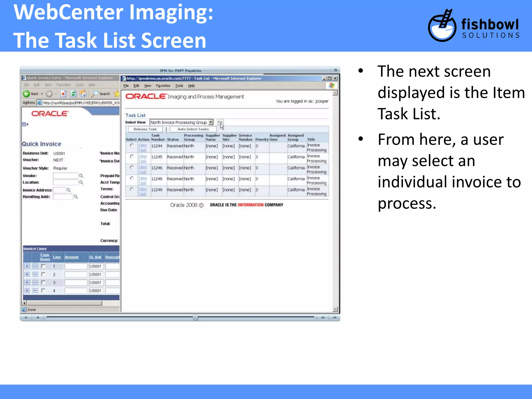Click Go button next to Select View
This screenshot has height=399, width=532.
tap(220, 122)
